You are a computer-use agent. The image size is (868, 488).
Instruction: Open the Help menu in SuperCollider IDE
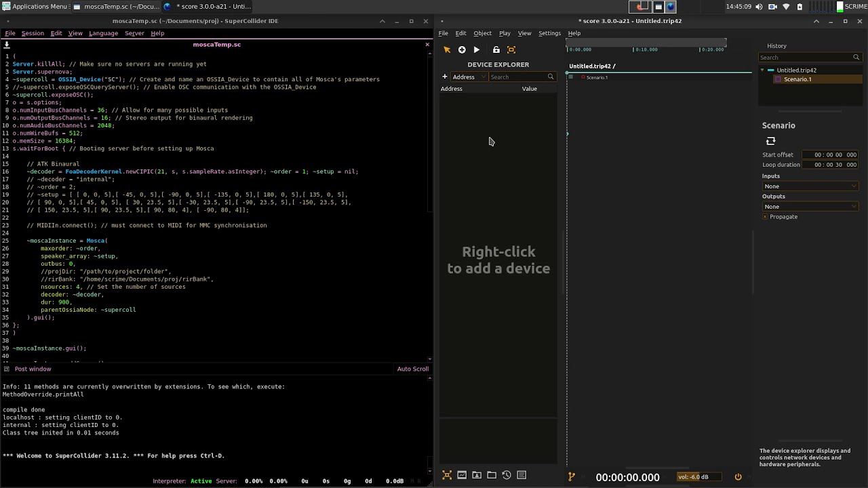tap(157, 33)
